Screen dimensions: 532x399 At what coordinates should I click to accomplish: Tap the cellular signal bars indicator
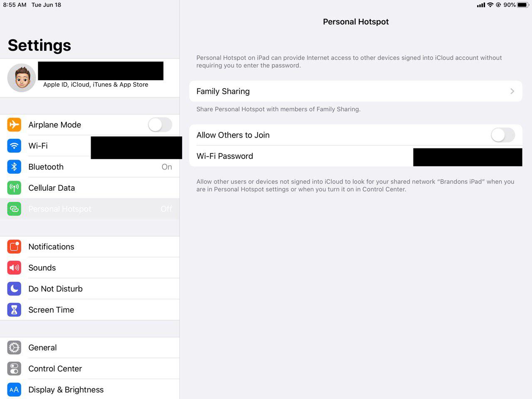click(x=481, y=5)
